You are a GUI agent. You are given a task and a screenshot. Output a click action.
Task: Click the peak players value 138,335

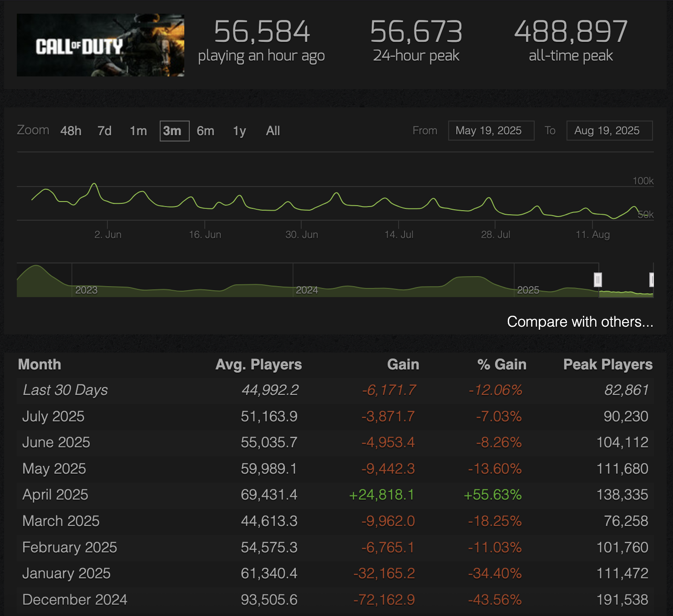click(x=622, y=495)
